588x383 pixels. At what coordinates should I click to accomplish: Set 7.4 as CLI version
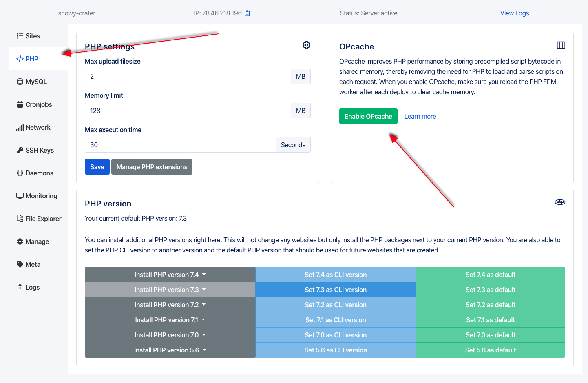[x=336, y=275]
